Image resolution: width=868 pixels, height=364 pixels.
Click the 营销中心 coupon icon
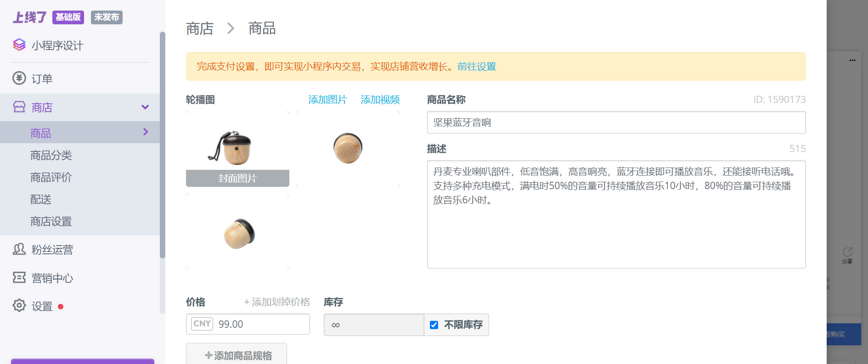tap(19, 278)
